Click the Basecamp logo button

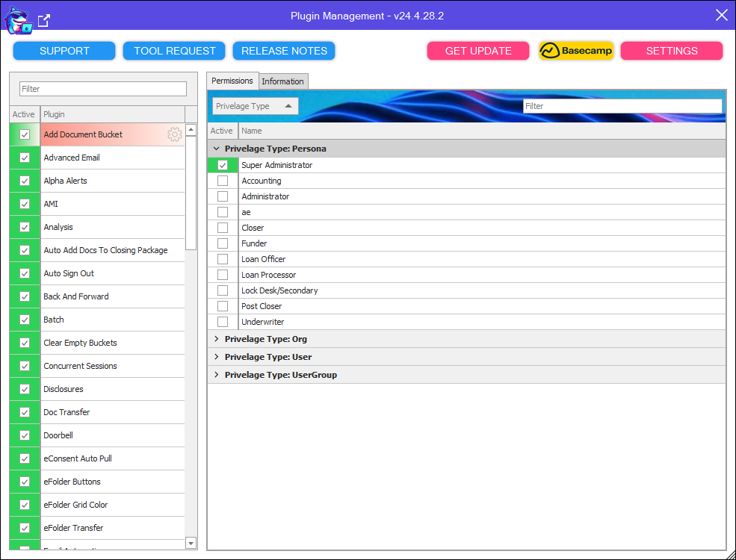click(575, 51)
